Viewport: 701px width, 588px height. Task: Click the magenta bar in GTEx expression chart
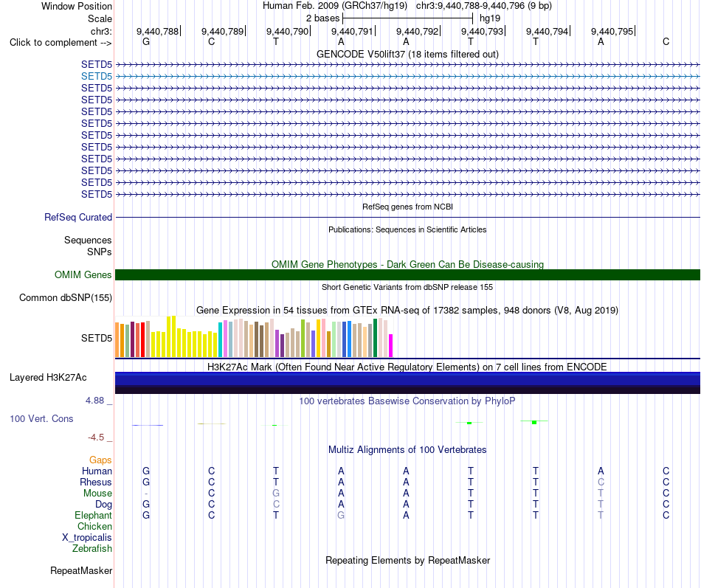(x=391, y=345)
